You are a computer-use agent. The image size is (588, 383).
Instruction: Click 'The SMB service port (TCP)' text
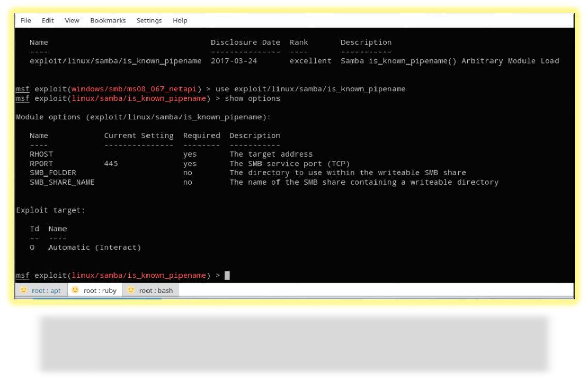pos(289,164)
